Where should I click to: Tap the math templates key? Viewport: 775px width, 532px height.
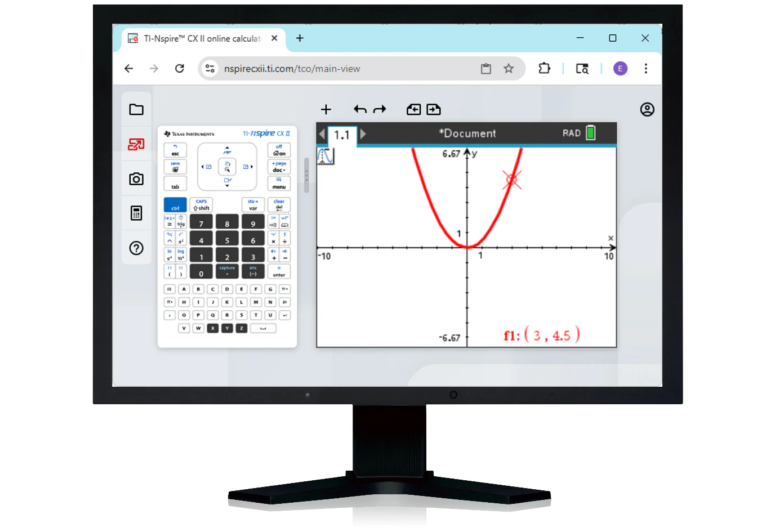273,222
